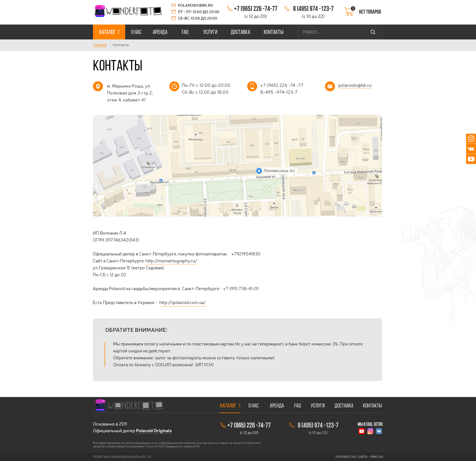Open the Доставка menu item
The width and height of the screenshot is (476, 461).
pyautogui.click(x=240, y=32)
